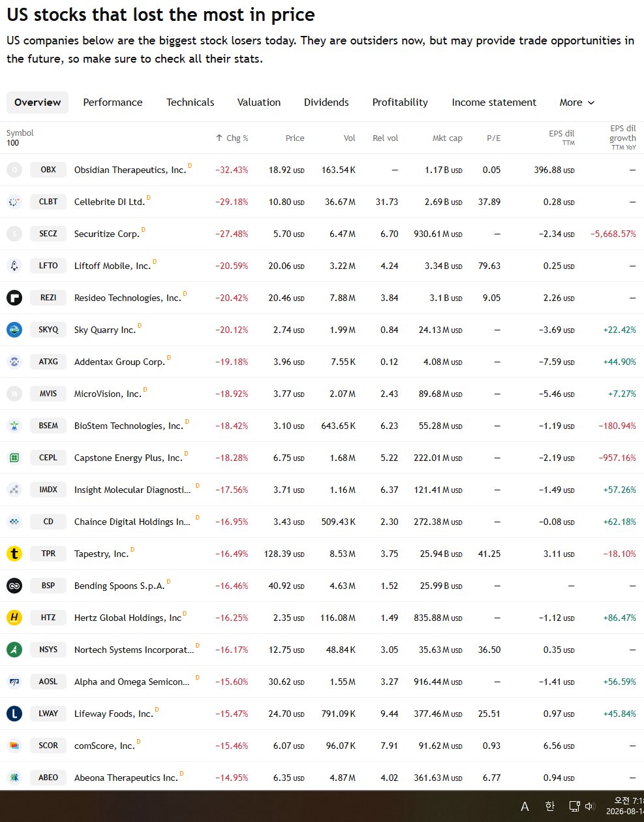Click the Price column header
Viewport: 644px width, 822px height.
click(x=295, y=138)
